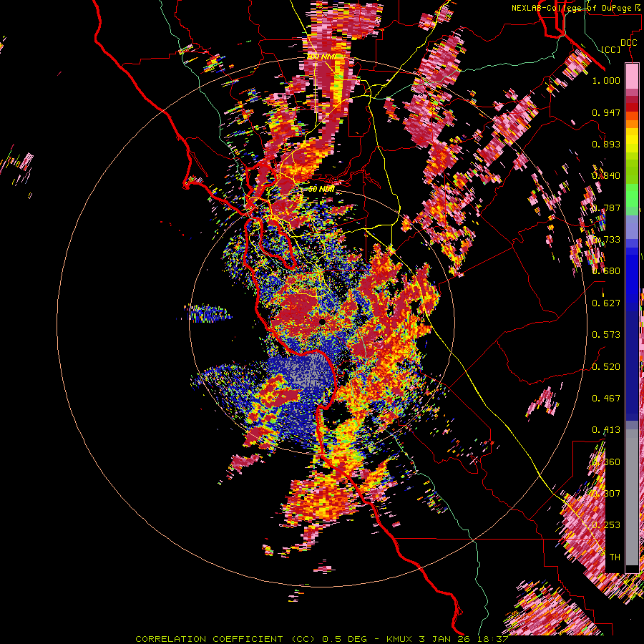
Task: Click the 0.947 legend value
Action: click(606, 112)
